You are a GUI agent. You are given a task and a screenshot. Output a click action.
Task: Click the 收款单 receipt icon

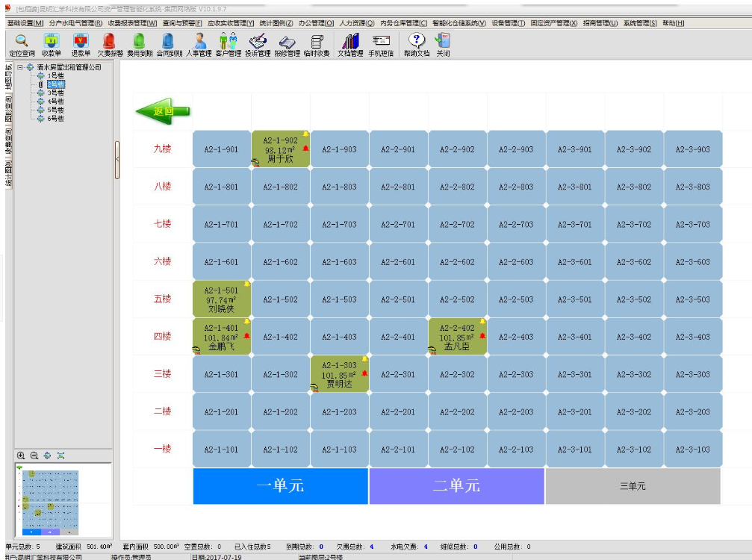51,44
